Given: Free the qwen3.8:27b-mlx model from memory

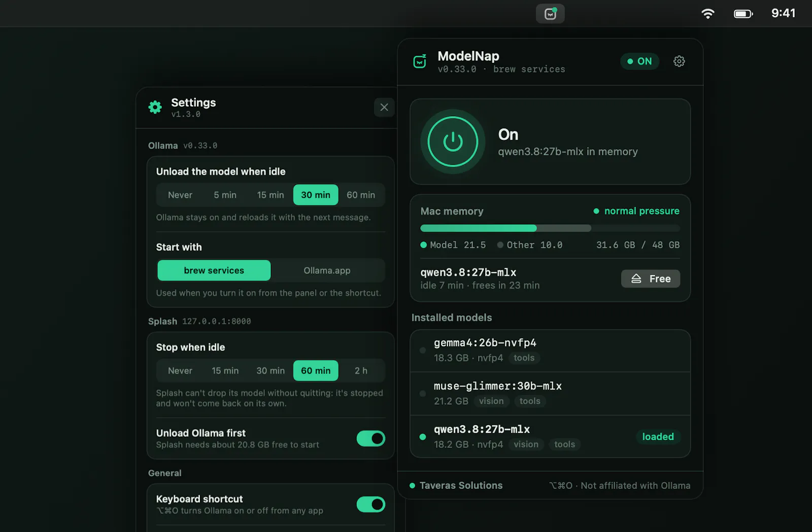Looking at the screenshot, I should (x=651, y=279).
